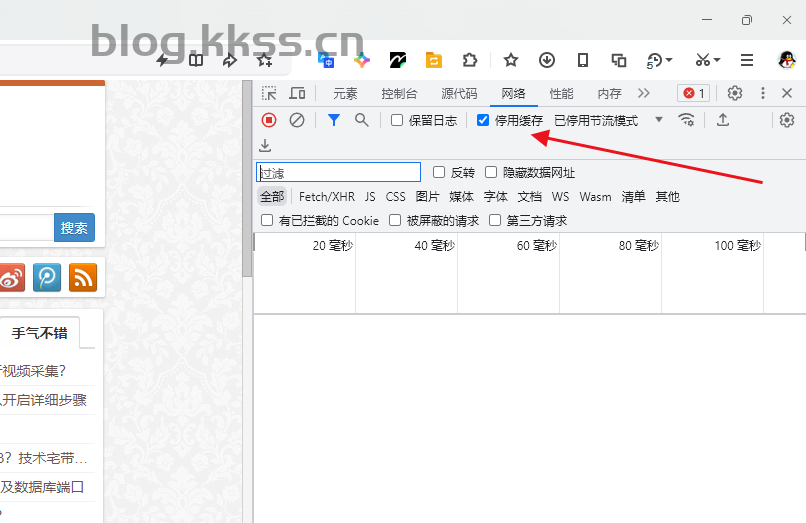806x523 pixels.
Task: Open the DevTools three-dot customize menu
Action: coord(763,93)
